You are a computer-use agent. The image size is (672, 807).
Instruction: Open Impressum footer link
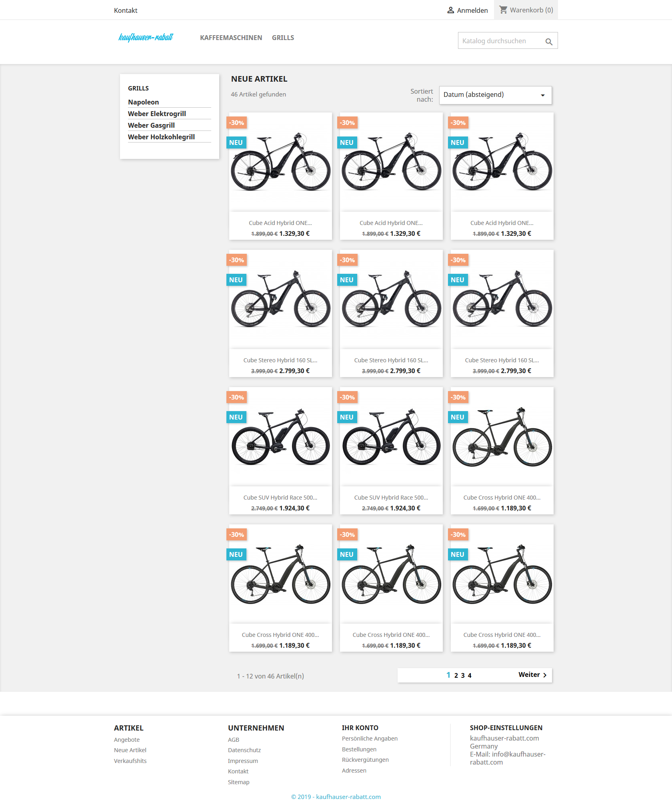pyautogui.click(x=243, y=761)
